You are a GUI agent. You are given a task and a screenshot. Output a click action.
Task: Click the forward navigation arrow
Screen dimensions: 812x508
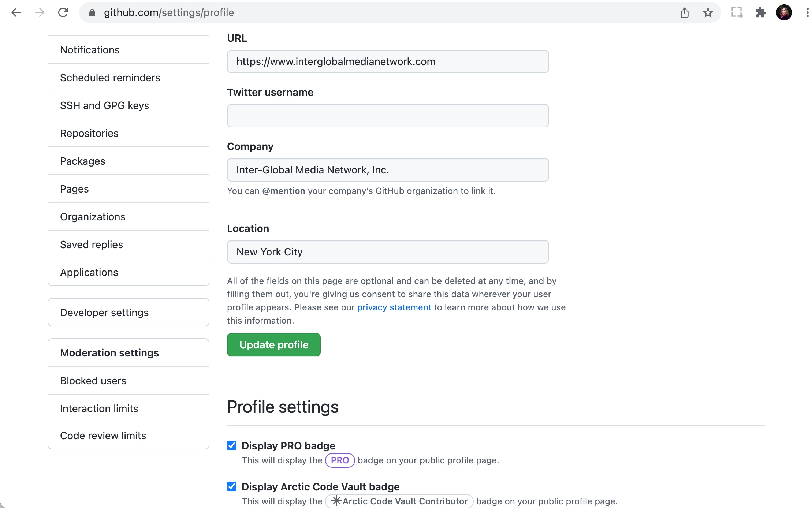(x=39, y=12)
